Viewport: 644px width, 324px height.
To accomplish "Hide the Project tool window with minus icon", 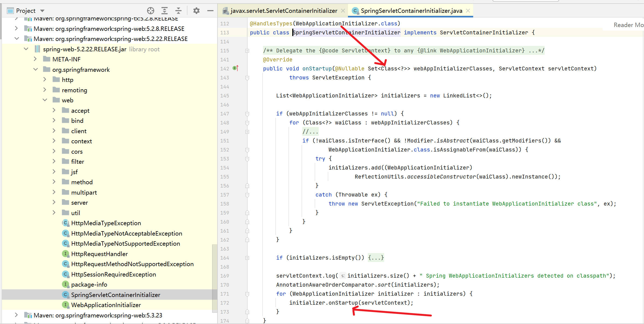I will pos(210,11).
